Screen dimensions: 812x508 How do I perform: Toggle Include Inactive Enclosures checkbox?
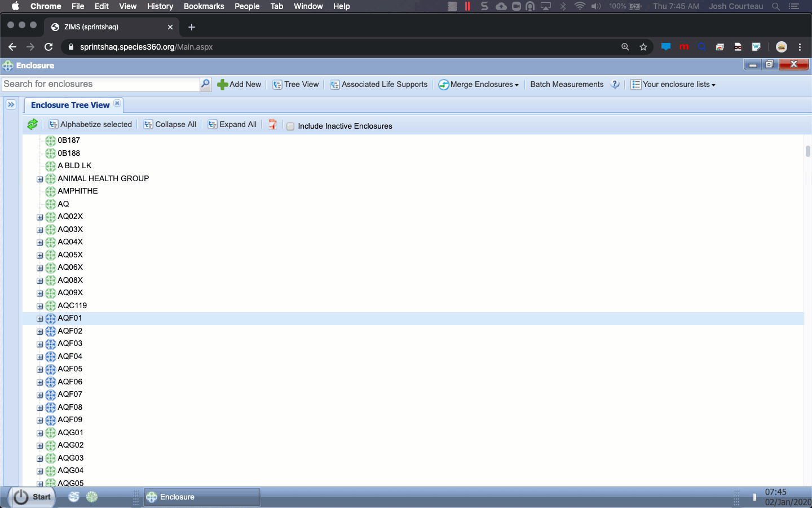[290, 126]
